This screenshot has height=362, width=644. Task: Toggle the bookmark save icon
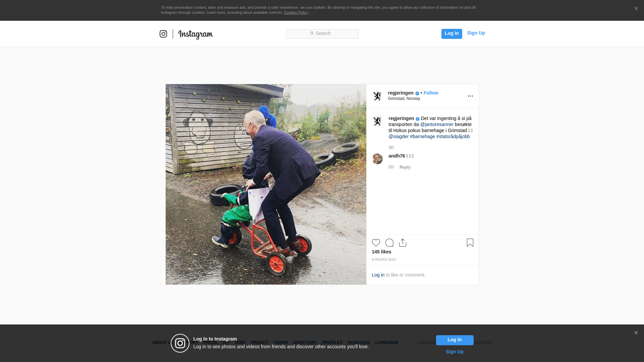click(x=470, y=243)
